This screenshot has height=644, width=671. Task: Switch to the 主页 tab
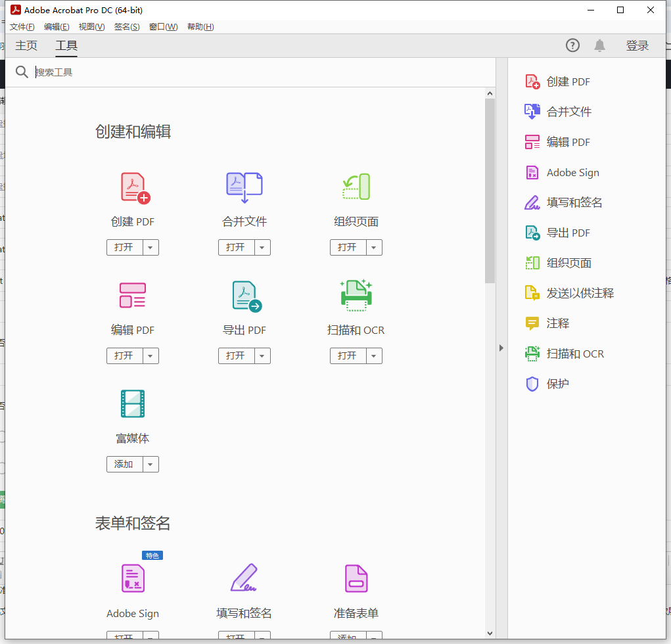[x=26, y=45]
